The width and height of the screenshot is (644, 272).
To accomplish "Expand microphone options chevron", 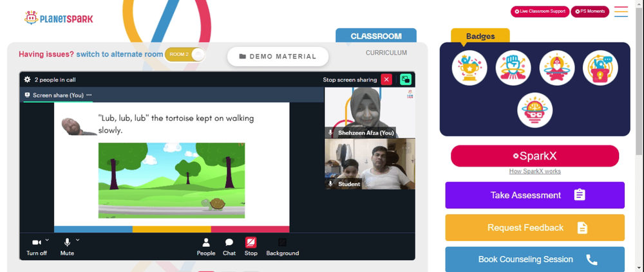I will (78, 240).
